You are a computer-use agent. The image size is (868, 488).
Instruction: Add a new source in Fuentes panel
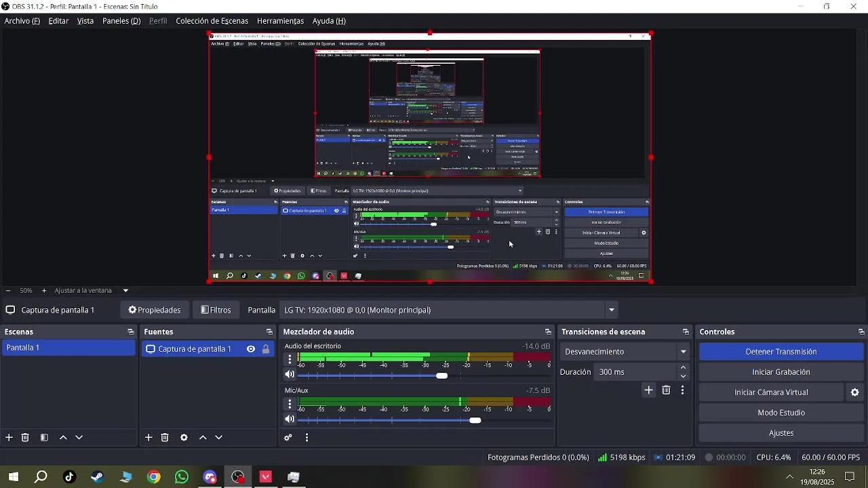click(149, 438)
